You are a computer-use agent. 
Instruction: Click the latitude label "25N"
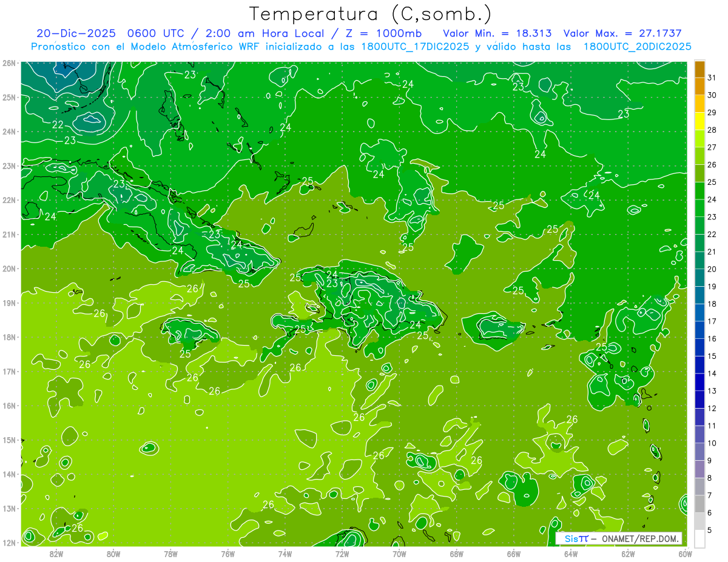[8, 97]
